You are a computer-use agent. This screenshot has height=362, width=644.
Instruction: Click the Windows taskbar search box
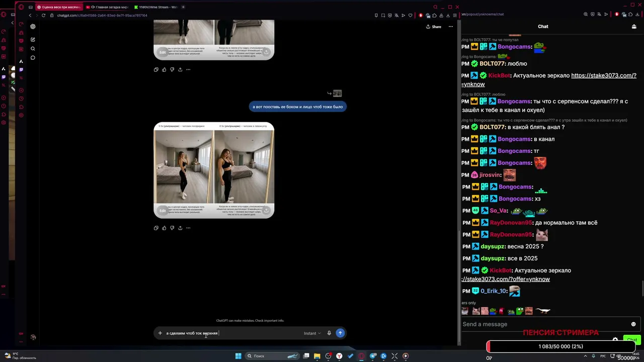[272, 356]
